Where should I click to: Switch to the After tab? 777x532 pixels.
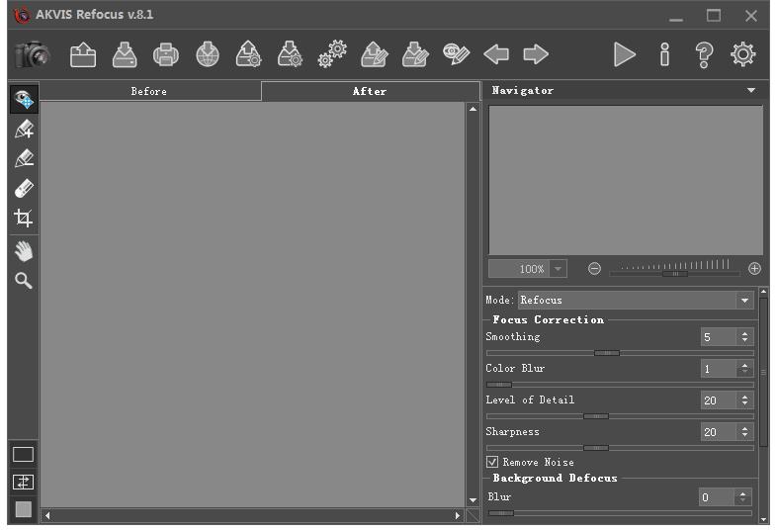(369, 92)
